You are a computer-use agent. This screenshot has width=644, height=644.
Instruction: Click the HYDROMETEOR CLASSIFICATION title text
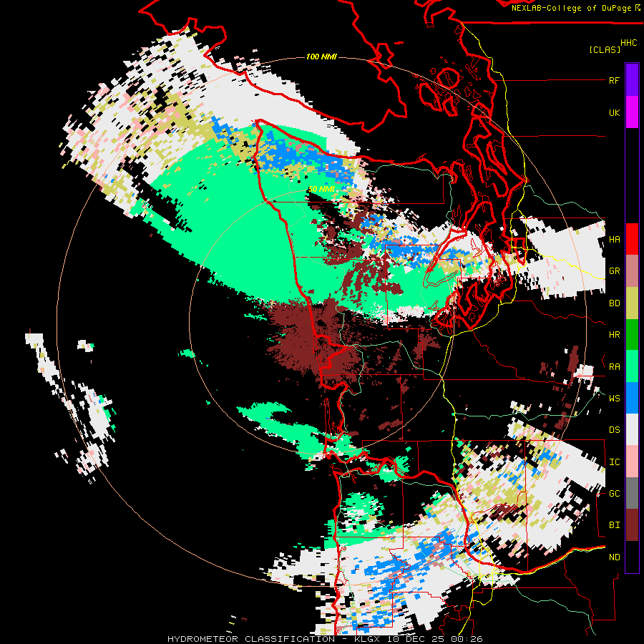[x=251, y=639]
